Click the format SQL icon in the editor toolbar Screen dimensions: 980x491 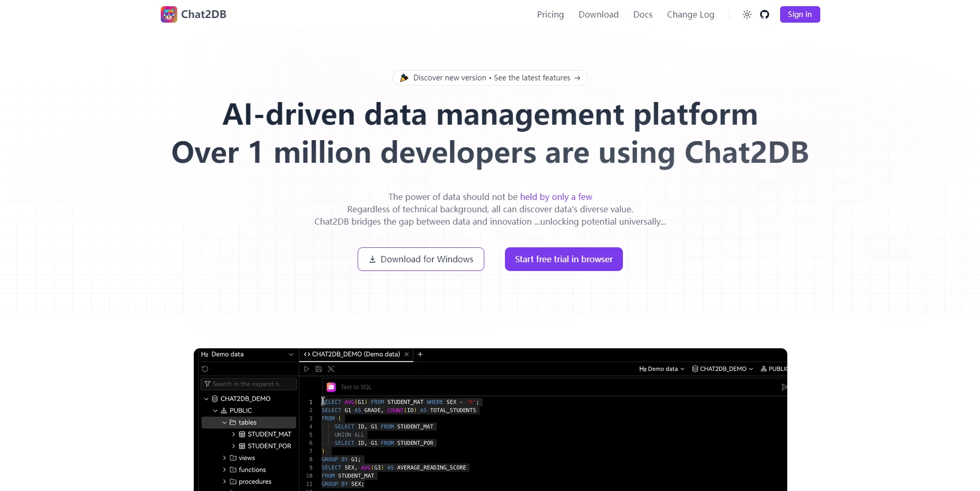pos(331,369)
